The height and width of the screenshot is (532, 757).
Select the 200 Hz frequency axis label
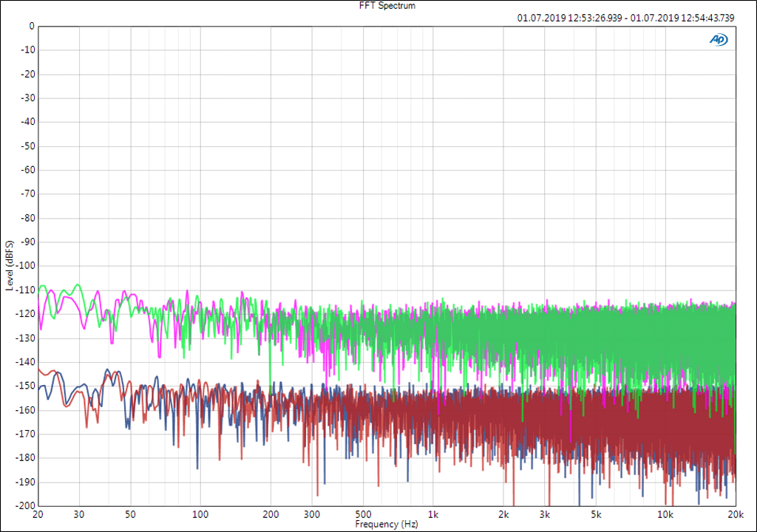pyautogui.click(x=271, y=515)
